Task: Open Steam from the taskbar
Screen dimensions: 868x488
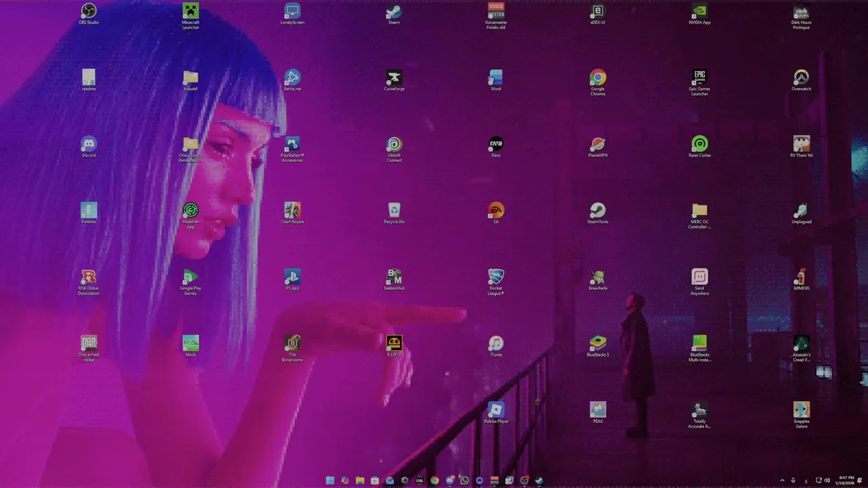Action: [x=538, y=481]
